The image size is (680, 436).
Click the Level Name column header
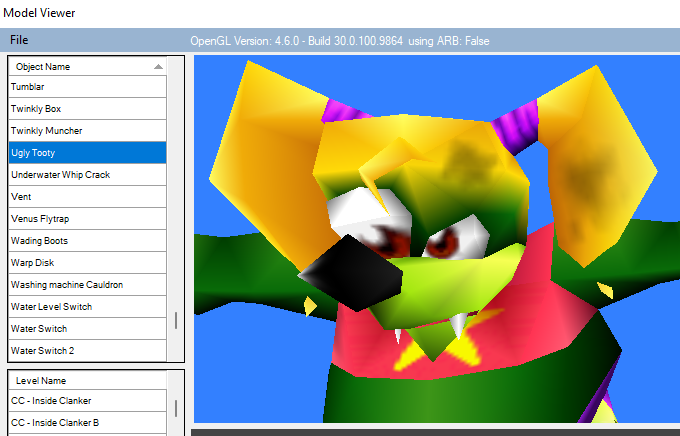(x=87, y=380)
